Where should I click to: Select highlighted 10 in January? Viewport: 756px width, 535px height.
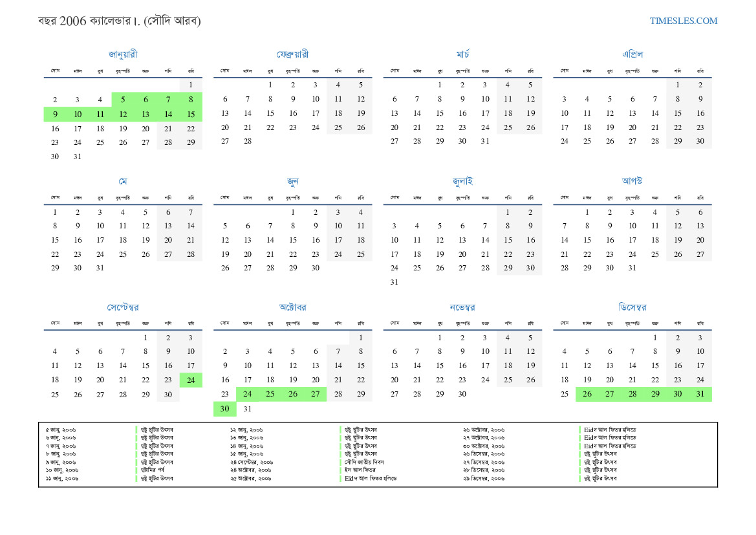coord(78,114)
